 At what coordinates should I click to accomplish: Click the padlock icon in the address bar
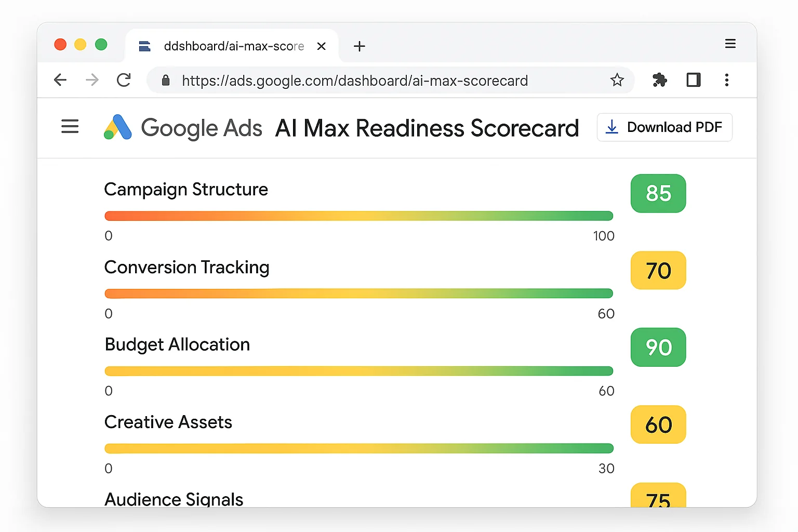pyautogui.click(x=165, y=80)
